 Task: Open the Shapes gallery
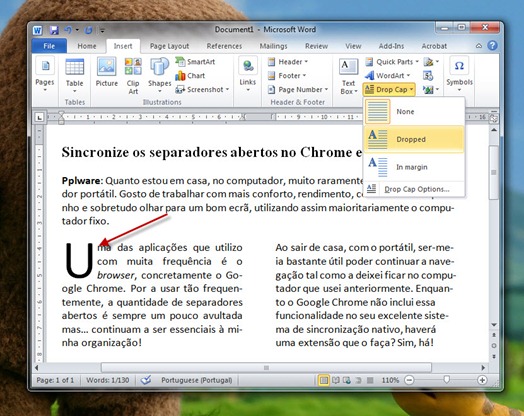pyautogui.click(x=159, y=76)
